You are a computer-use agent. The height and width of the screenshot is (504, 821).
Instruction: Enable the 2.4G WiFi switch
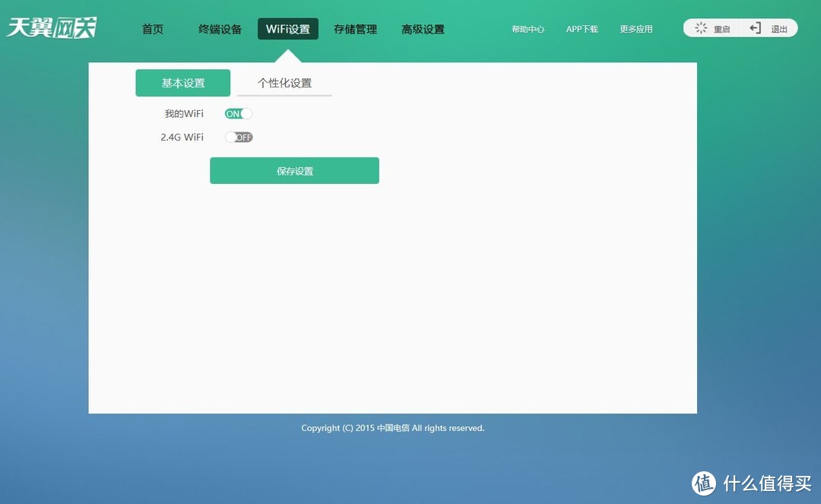(239, 137)
